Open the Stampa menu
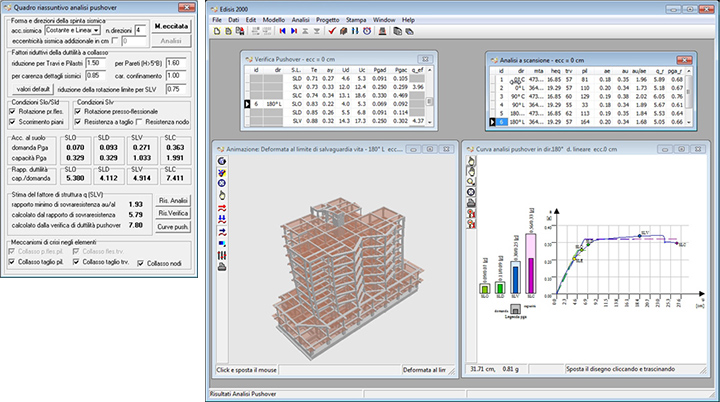720x402 pixels. 356,20
